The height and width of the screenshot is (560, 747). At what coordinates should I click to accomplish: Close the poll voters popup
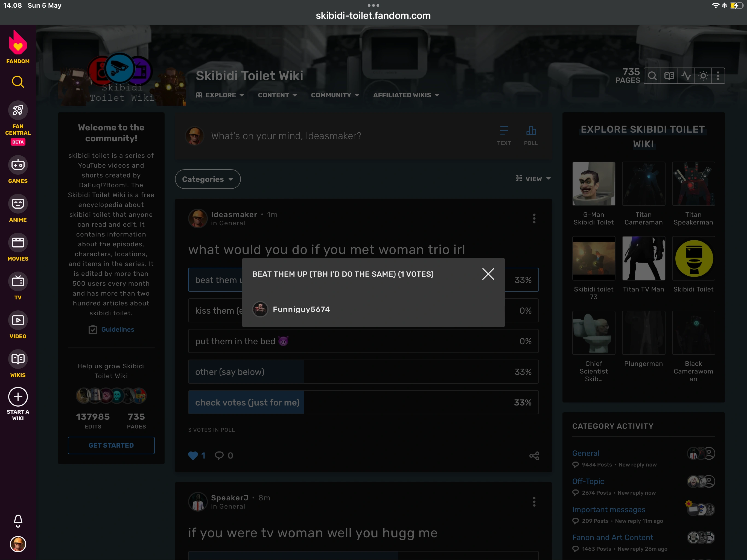(x=488, y=274)
